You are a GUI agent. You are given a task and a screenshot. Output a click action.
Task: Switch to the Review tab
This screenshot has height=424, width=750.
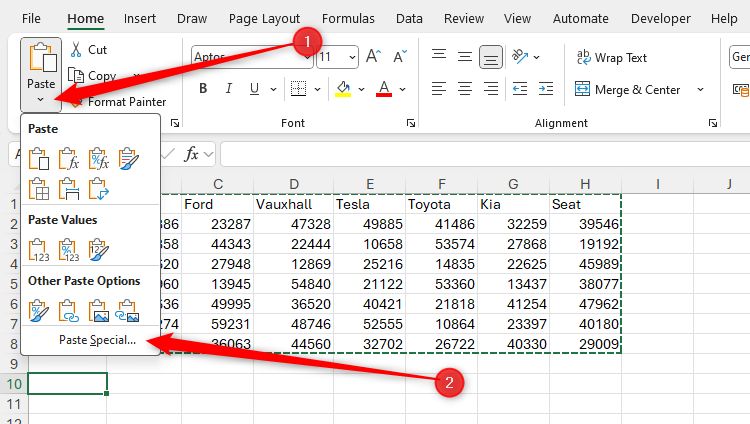click(x=463, y=19)
